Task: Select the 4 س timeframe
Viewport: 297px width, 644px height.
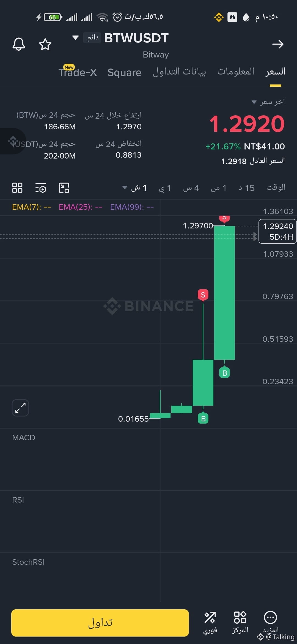Action: point(191,188)
